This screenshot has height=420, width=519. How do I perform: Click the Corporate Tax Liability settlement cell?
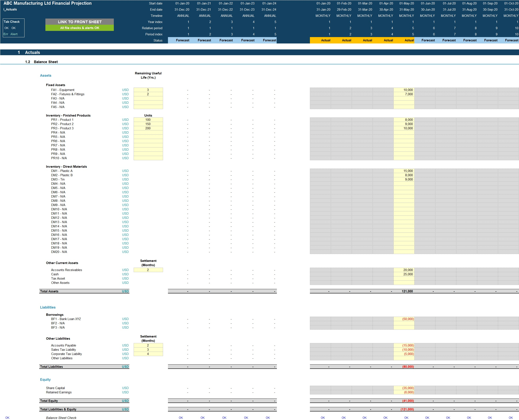tap(148, 354)
